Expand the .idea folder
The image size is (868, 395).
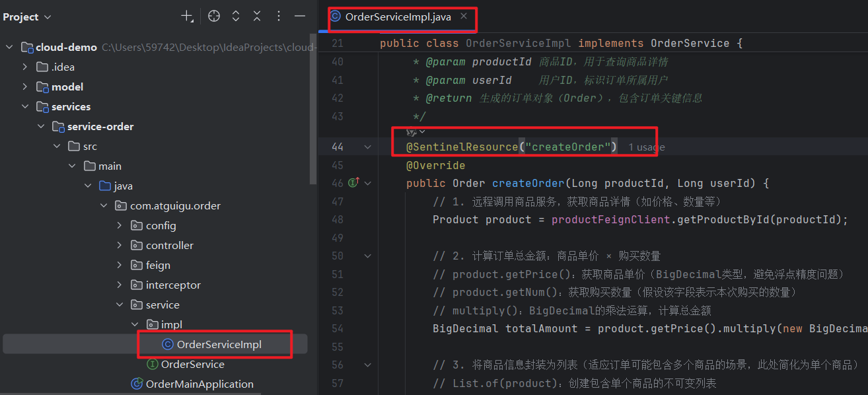pyautogui.click(x=24, y=67)
